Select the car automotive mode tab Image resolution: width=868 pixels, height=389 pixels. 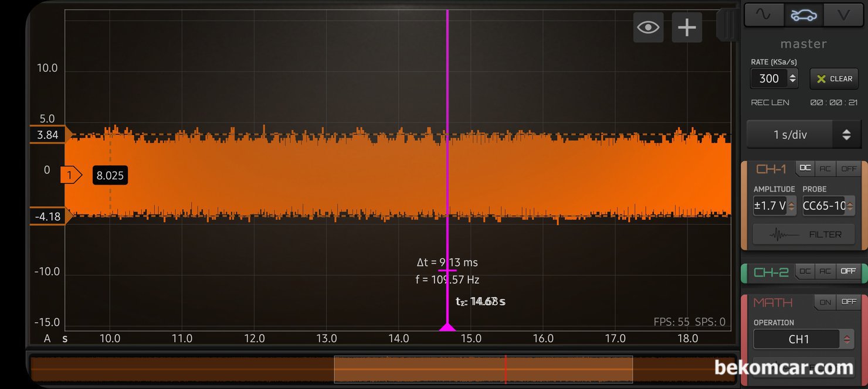point(803,15)
